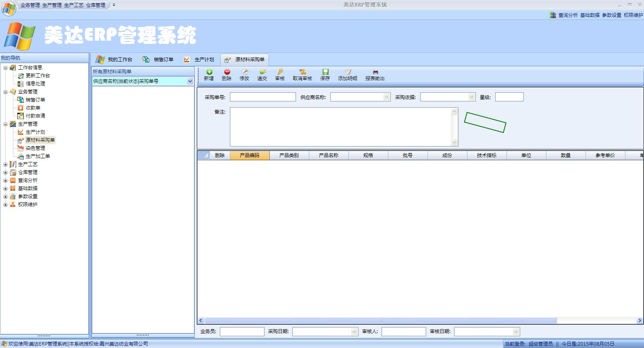
Task: Click the 采购单号 input field
Action: [263, 97]
